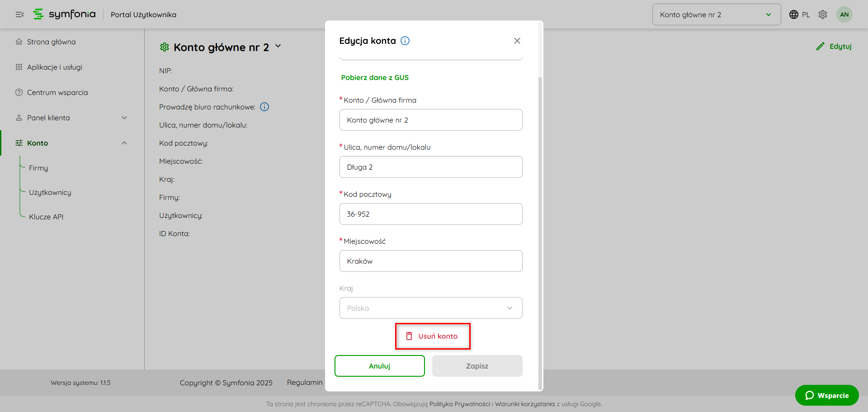Expand the Panel klienta menu section
868x412 pixels.
click(124, 118)
